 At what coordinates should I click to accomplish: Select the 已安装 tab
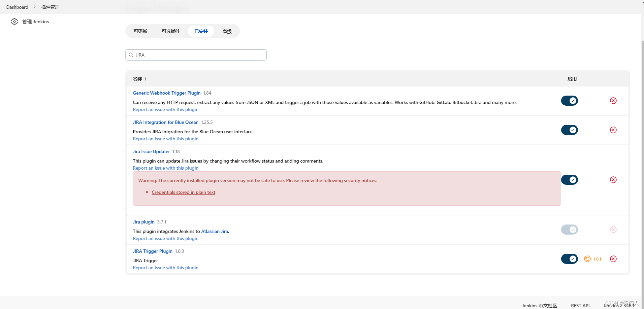tap(201, 31)
